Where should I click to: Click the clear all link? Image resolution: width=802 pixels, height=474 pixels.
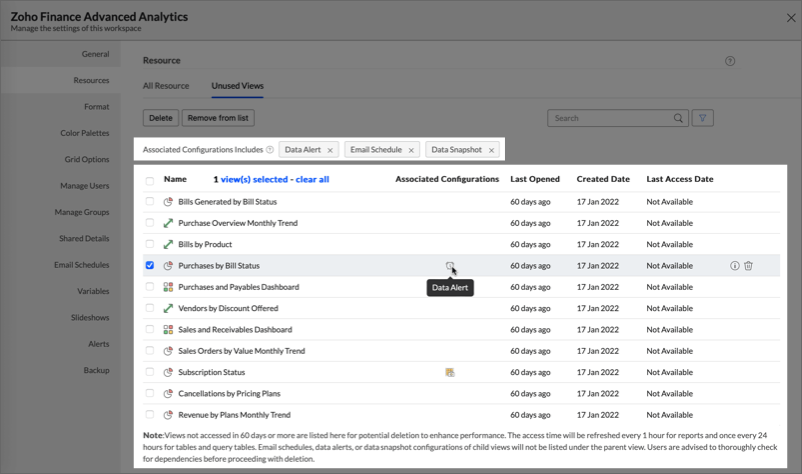tap(312, 179)
